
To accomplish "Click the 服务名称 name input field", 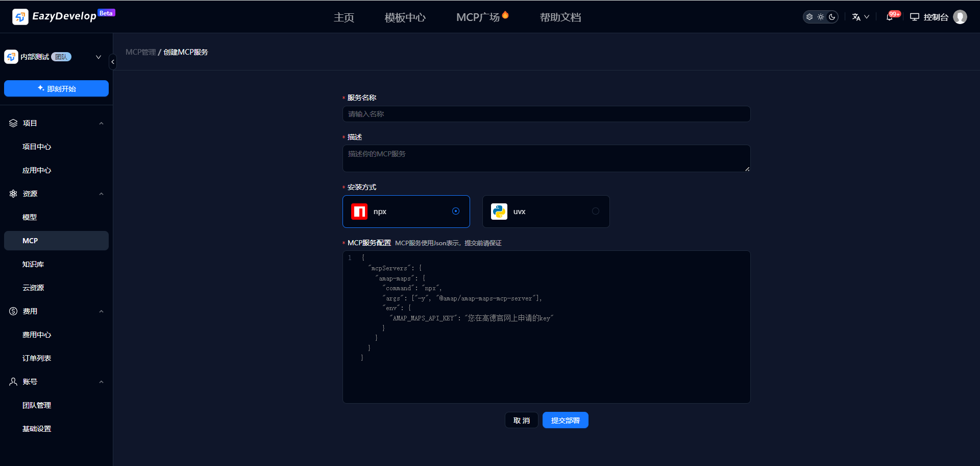I will click(546, 114).
